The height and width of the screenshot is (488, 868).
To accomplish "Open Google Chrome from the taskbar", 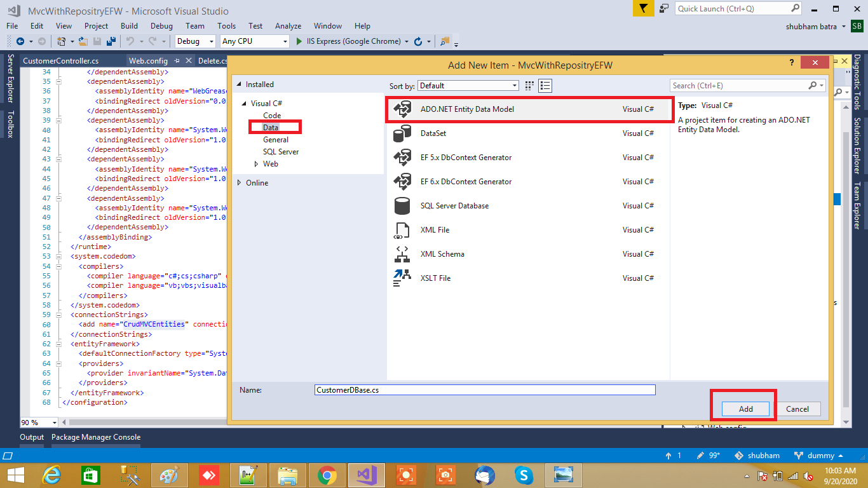I will coord(327,475).
